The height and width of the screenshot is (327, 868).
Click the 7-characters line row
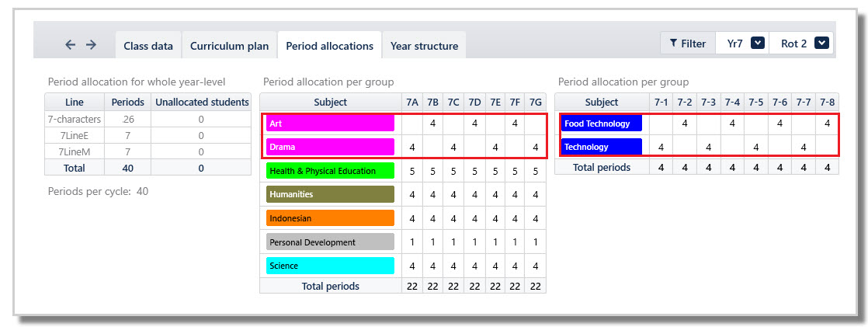point(148,119)
